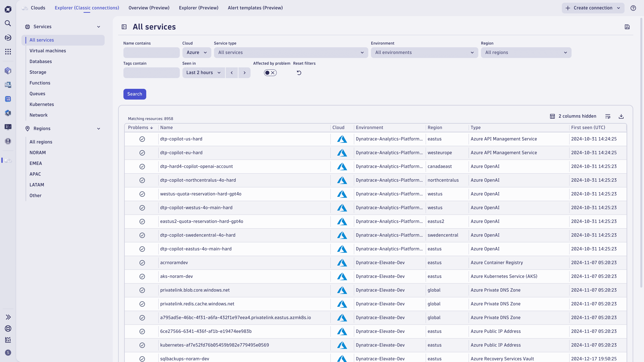644x362 pixels.
Task: Open the play-circle icon in left rail
Action: pos(8,38)
